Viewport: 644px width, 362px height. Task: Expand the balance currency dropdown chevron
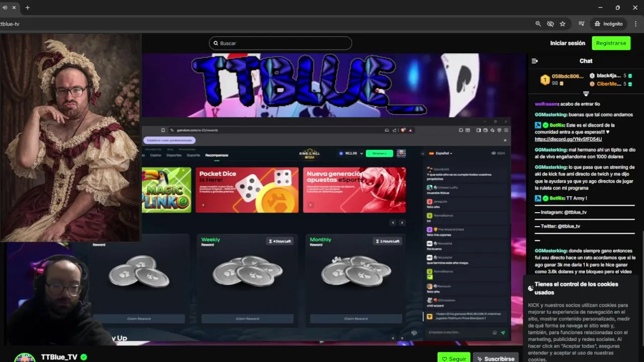pos(361,153)
